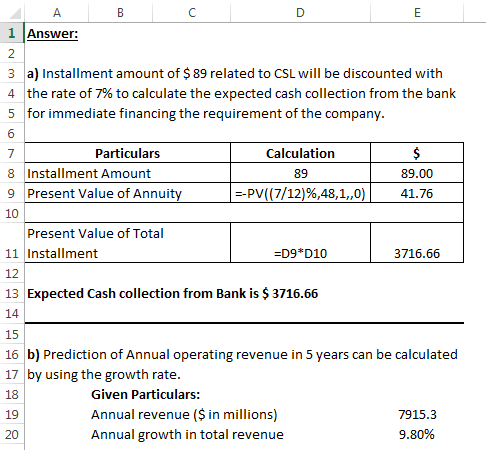Select column C header
The width and height of the screenshot is (486, 450).
point(192,13)
